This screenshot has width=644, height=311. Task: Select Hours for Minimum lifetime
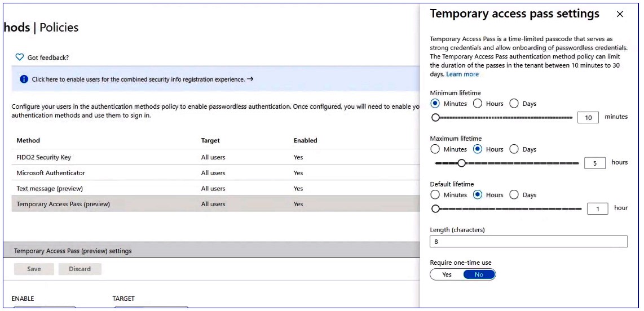(477, 104)
